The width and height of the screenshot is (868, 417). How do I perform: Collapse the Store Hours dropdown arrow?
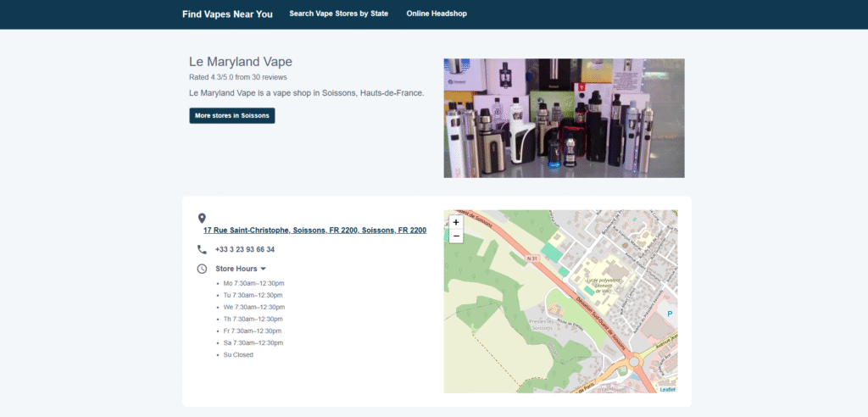click(264, 269)
